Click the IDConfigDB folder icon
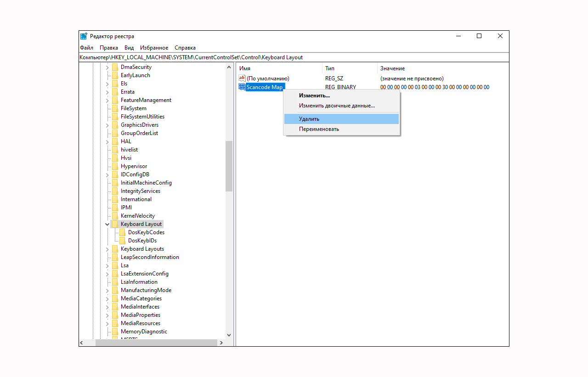588x377 pixels. pos(115,174)
